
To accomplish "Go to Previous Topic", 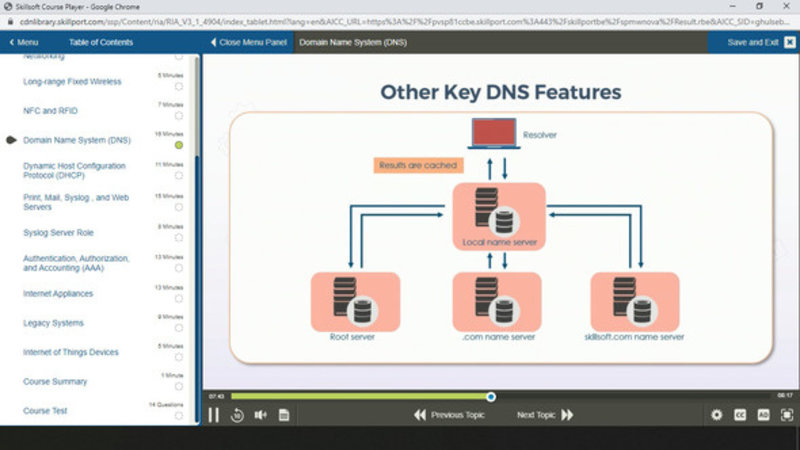I will pos(449,415).
